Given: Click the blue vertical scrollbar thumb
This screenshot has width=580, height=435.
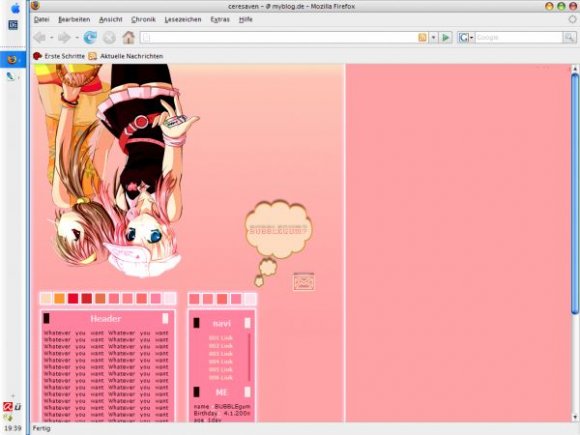Looking at the screenshot, I should click(575, 194).
